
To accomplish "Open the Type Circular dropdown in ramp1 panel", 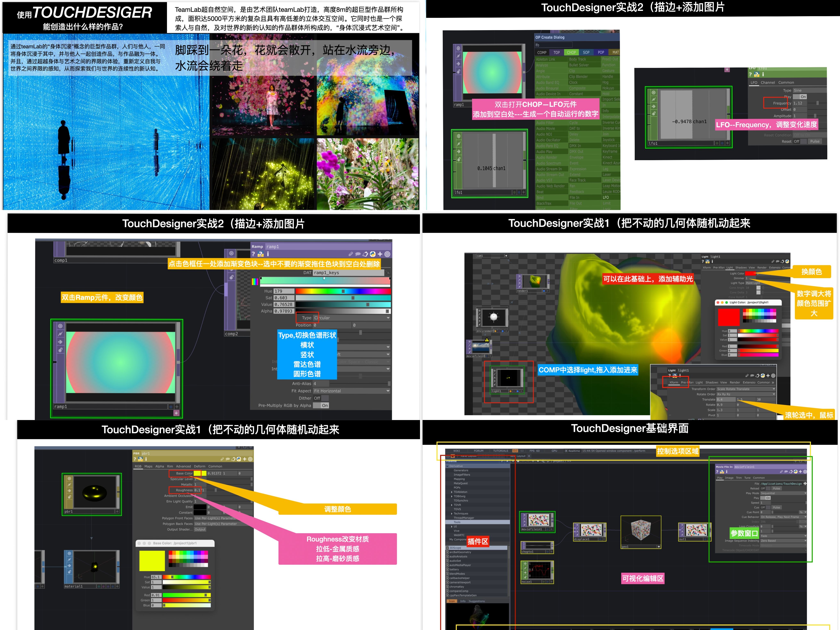I will (x=352, y=318).
